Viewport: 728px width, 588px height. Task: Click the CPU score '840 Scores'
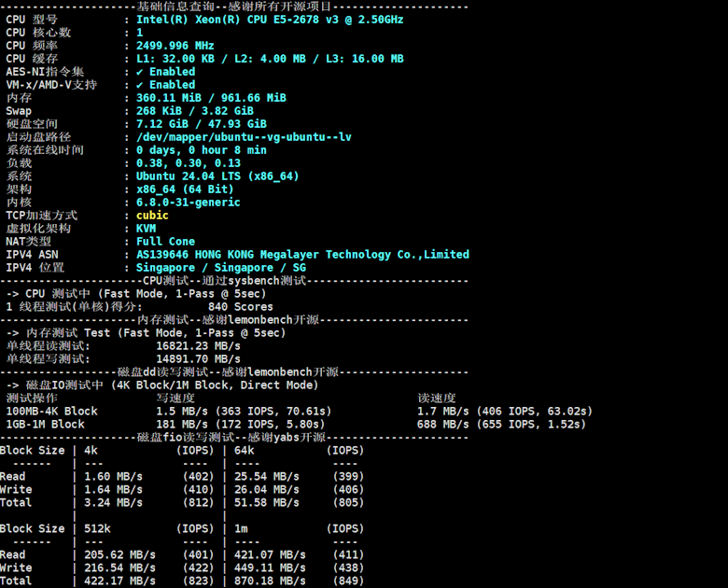click(x=241, y=306)
